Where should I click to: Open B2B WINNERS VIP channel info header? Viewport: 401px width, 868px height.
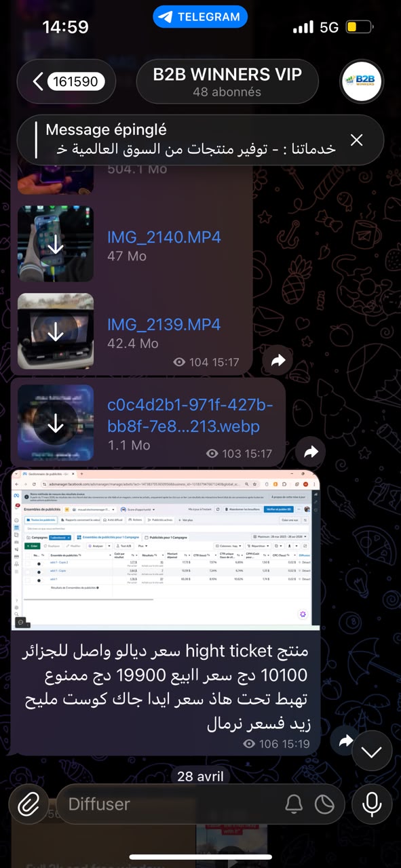click(x=227, y=82)
